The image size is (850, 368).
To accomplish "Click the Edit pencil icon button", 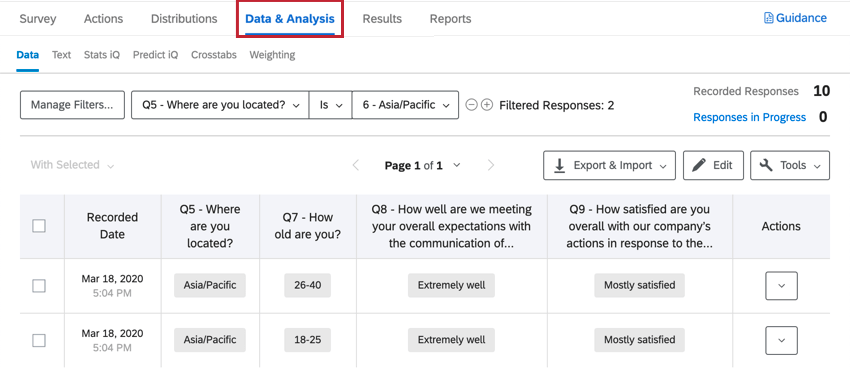I will pyautogui.click(x=712, y=165).
